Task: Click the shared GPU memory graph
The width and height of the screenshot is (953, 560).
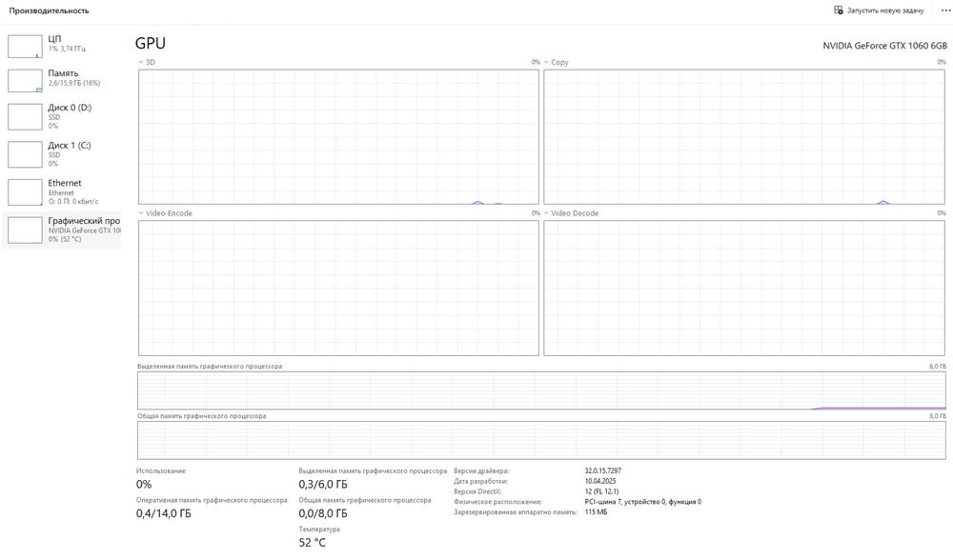Action: click(541, 440)
